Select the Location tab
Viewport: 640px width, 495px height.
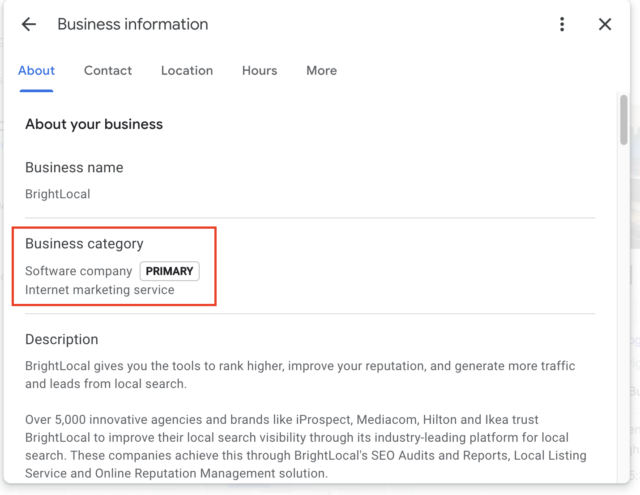(x=187, y=71)
